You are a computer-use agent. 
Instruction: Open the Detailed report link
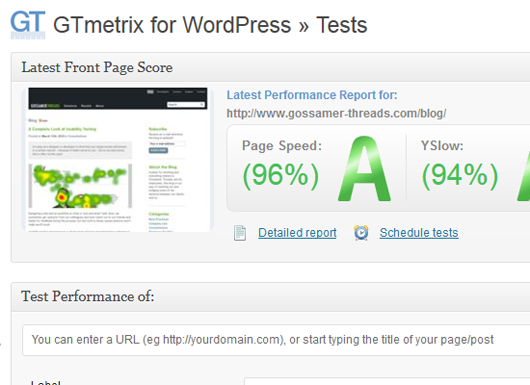coord(297,233)
